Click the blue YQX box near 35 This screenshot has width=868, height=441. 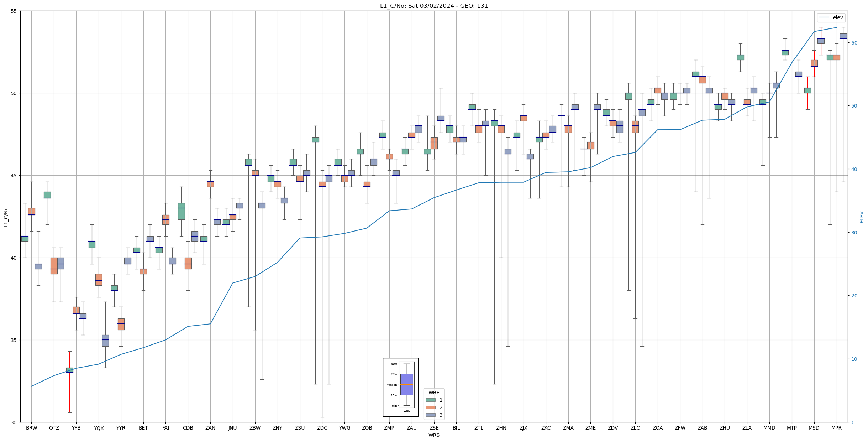tap(105, 341)
